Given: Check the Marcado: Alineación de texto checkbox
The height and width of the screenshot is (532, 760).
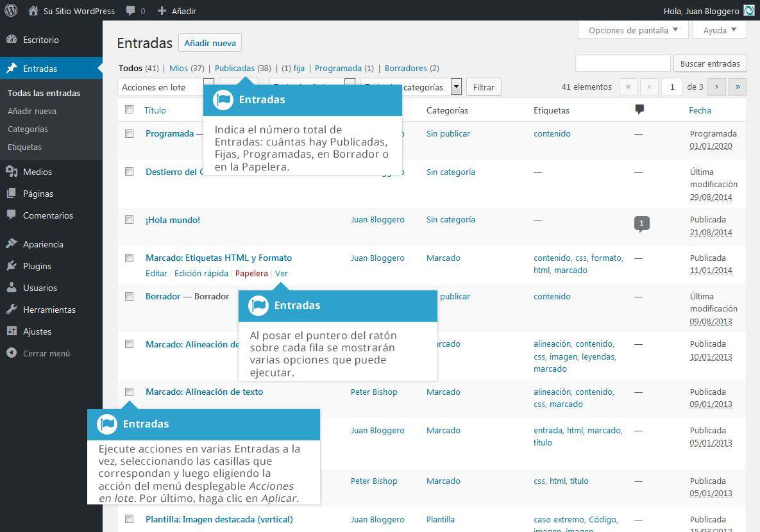Looking at the screenshot, I should click(129, 392).
